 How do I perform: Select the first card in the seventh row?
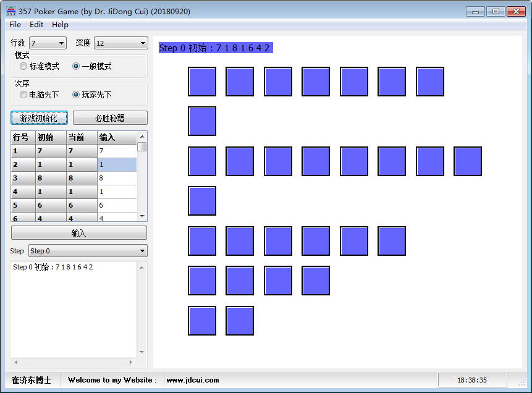pos(202,321)
